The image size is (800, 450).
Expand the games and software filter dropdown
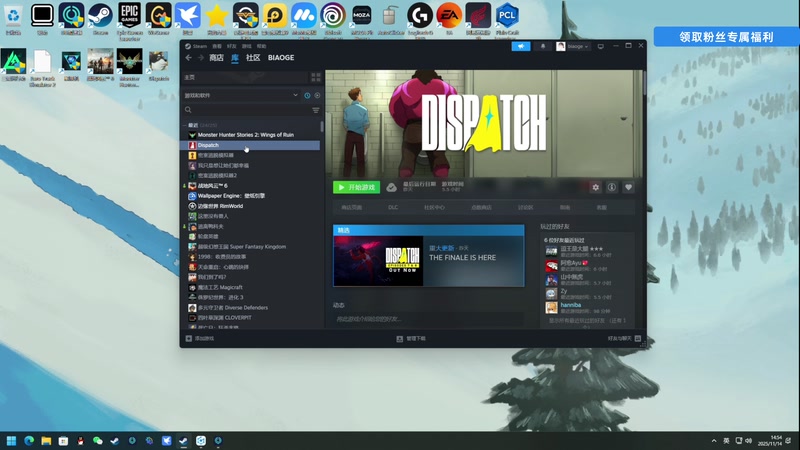pos(241,95)
